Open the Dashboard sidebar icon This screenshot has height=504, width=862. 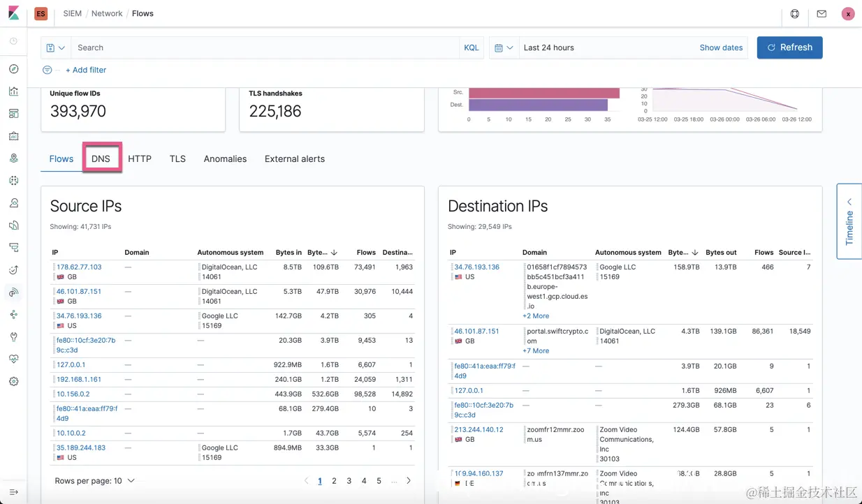(13, 114)
